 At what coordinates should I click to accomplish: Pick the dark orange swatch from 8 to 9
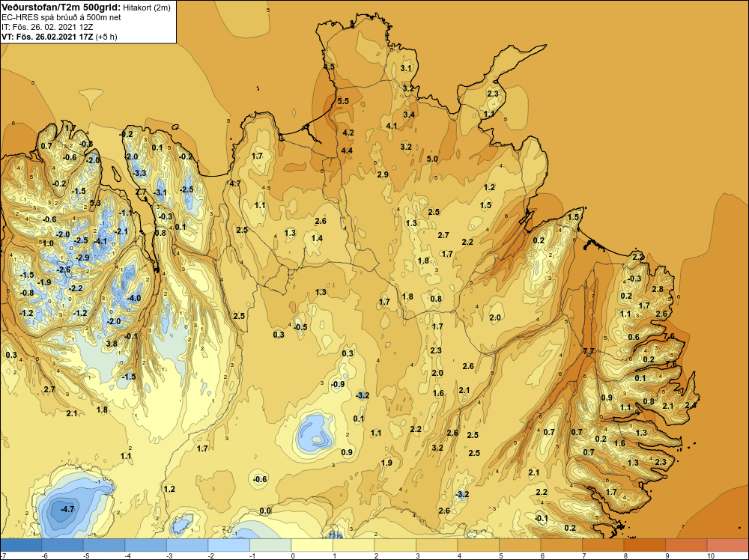pos(644,545)
